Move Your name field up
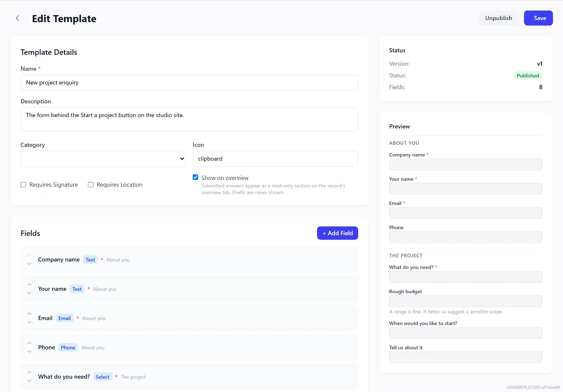 tap(30, 284)
